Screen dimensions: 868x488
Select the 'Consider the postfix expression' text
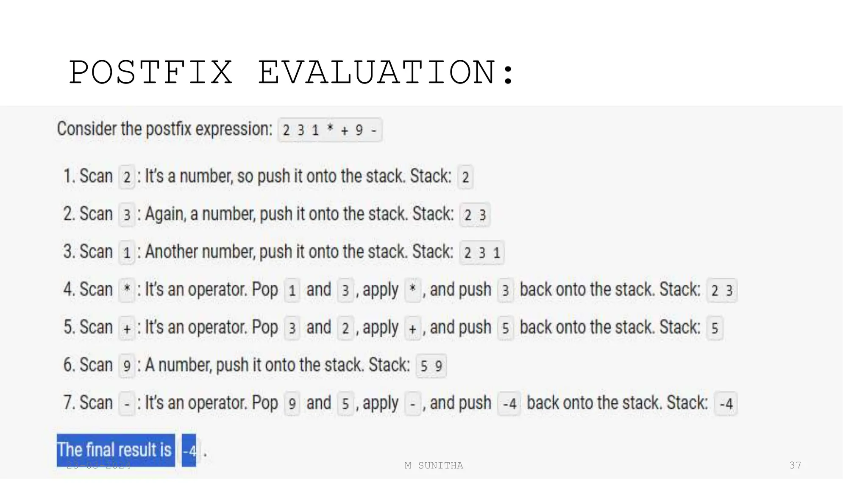[164, 129]
